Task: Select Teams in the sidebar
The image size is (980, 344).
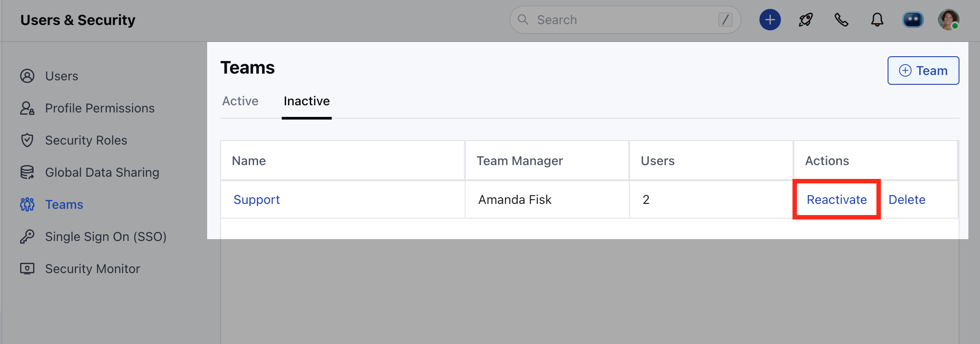Action: [x=64, y=205]
